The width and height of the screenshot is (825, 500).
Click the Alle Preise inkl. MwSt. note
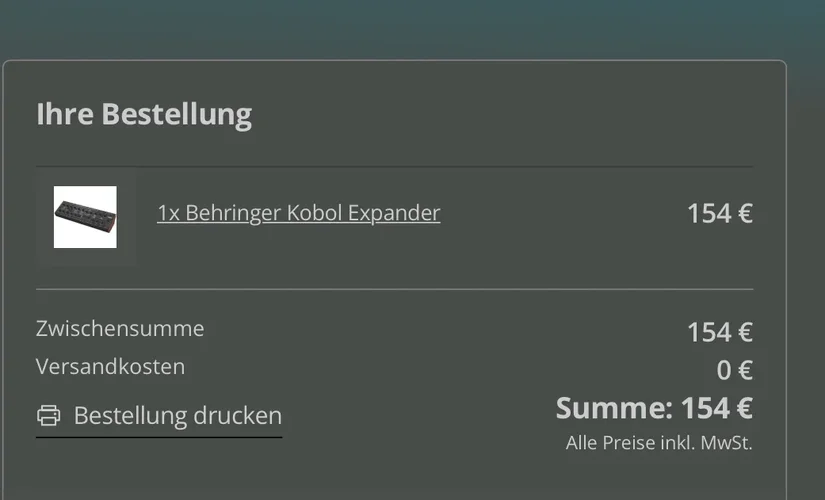[x=659, y=442]
